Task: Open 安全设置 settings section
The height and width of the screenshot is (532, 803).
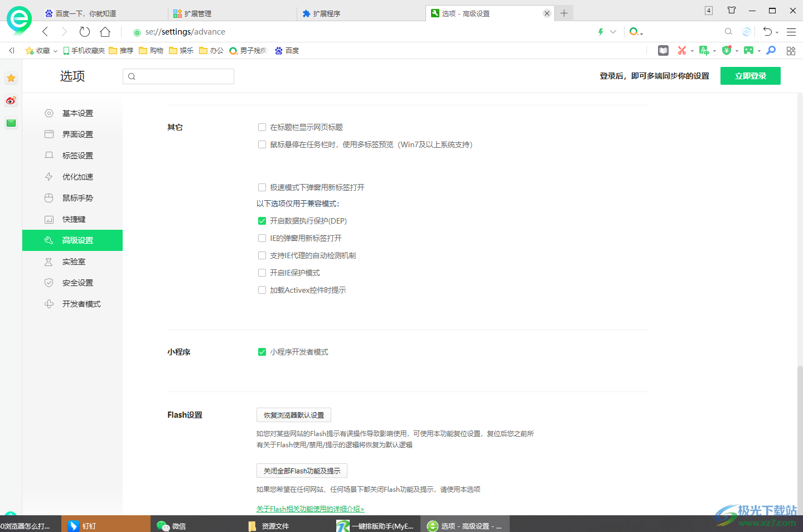Action: pyautogui.click(x=72, y=283)
